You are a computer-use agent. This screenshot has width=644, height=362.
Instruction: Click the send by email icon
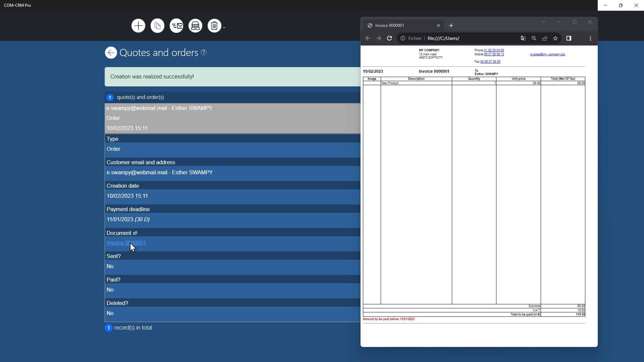176,26
